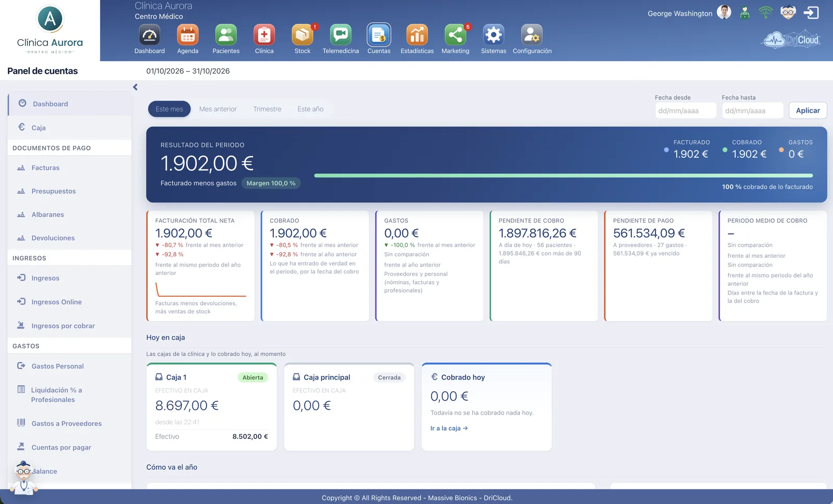This screenshot has width=833, height=504.
Task: Click the logout icon in top right
Action: (811, 12)
